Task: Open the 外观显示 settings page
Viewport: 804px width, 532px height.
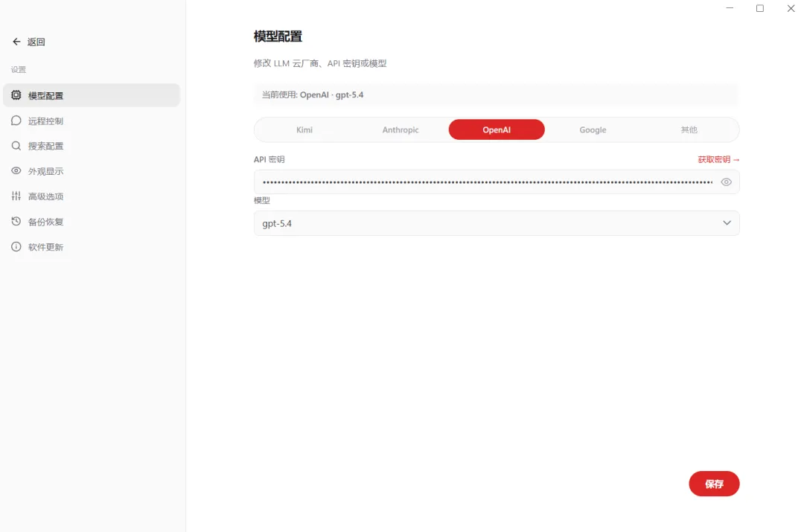Action: 92,171
